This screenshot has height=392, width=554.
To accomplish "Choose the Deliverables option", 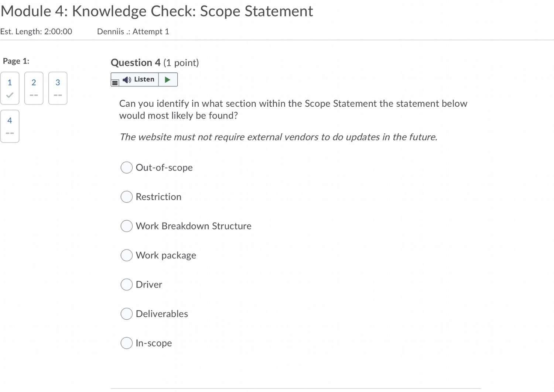I will [x=126, y=313].
